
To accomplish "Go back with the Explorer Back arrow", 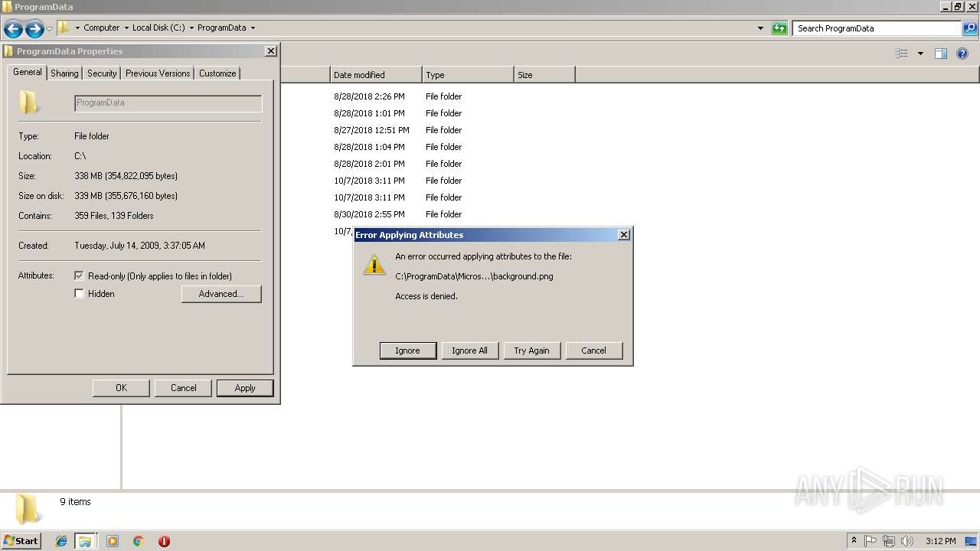I will click(x=13, y=29).
